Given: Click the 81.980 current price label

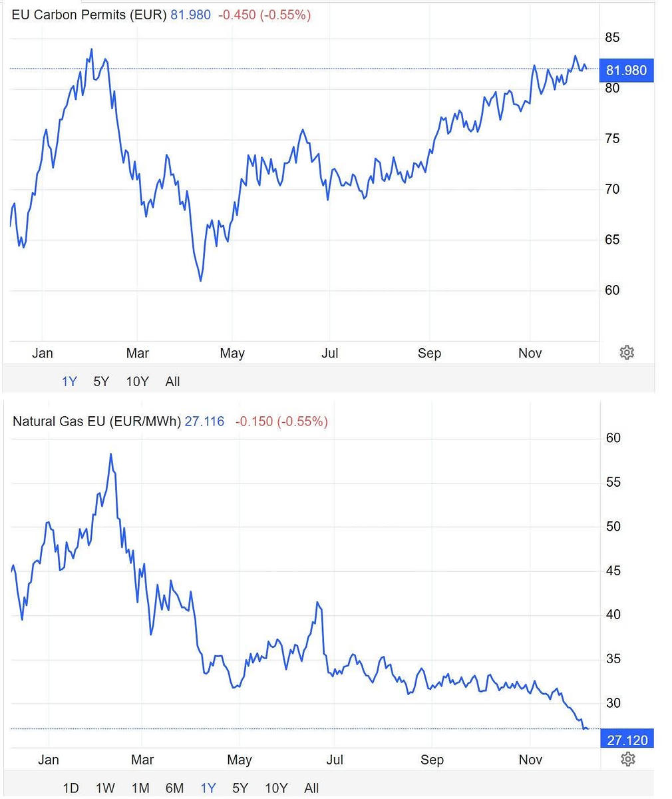Looking at the screenshot, I should (626, 70).
